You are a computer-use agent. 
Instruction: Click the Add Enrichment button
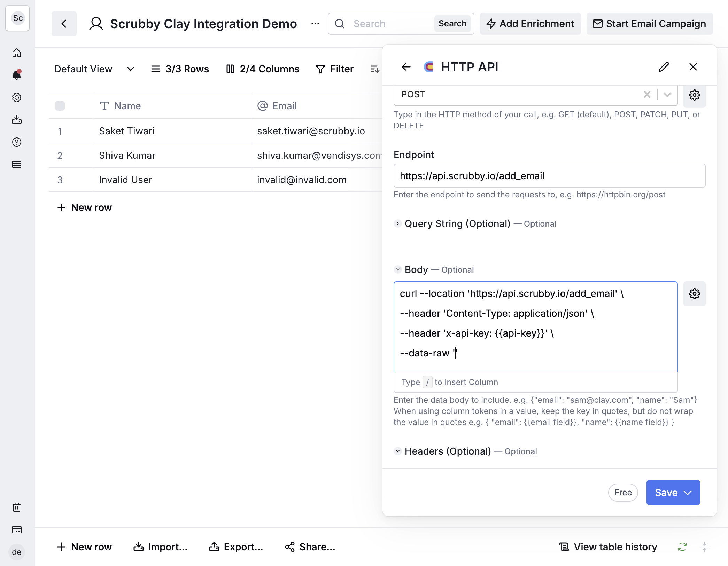tap(530, 24)
